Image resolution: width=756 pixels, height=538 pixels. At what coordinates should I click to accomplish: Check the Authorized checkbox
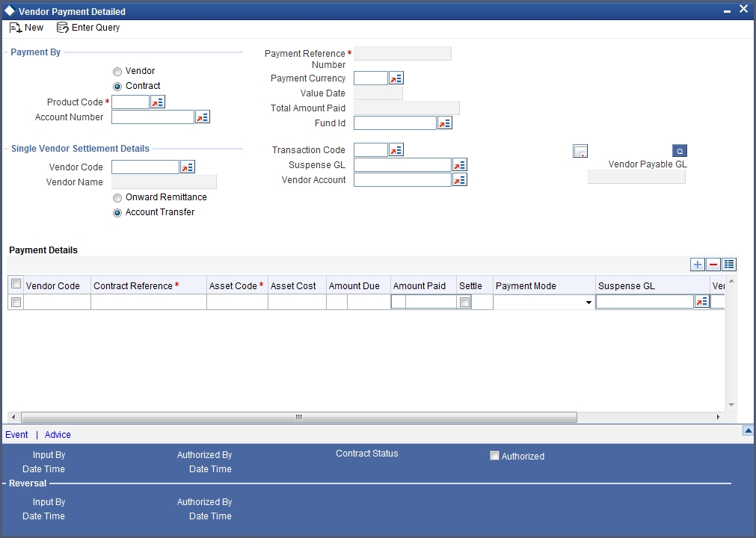click(x=494, y=455)
